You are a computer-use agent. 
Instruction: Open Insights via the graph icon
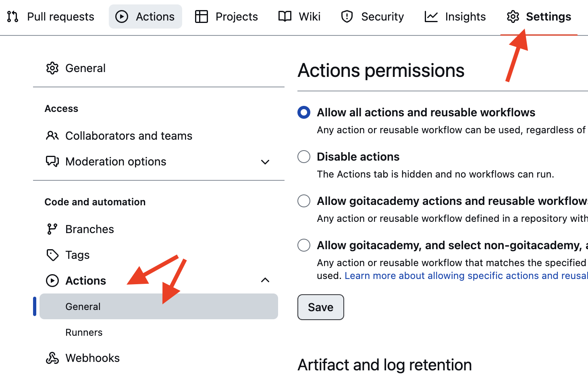(x=430, y=17)
